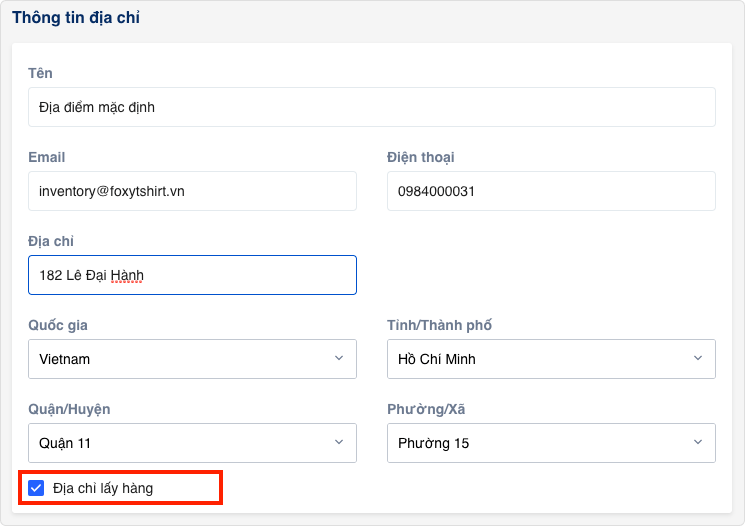Click the Điện thoại phone number field

551,191
